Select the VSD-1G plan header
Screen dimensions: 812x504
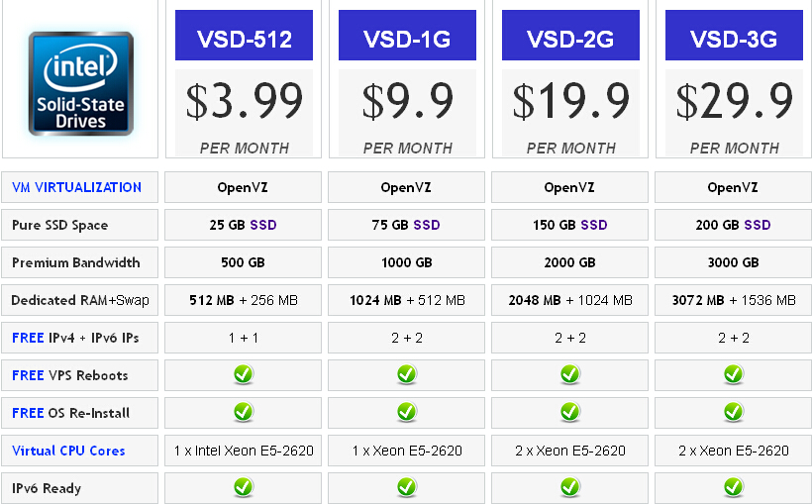click(407, 36)
